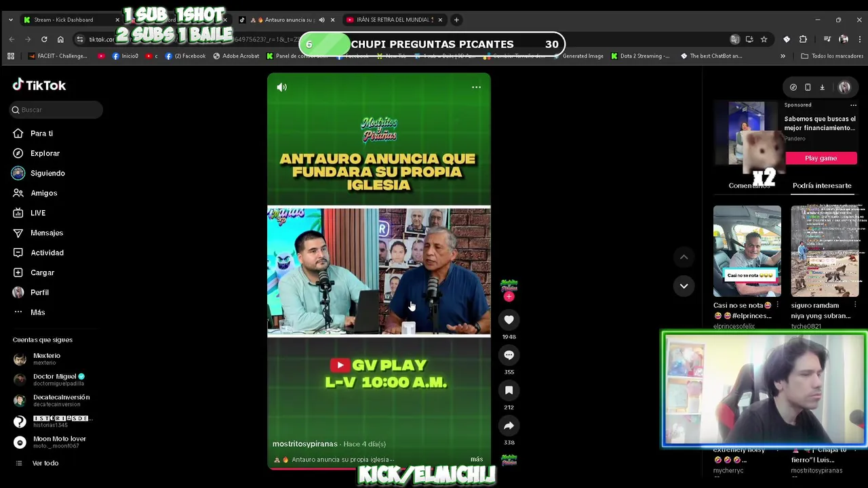The height and width of the screenshot is (488, 868).
Task: Open the Todos los marcadores folder
Action: 832,56
